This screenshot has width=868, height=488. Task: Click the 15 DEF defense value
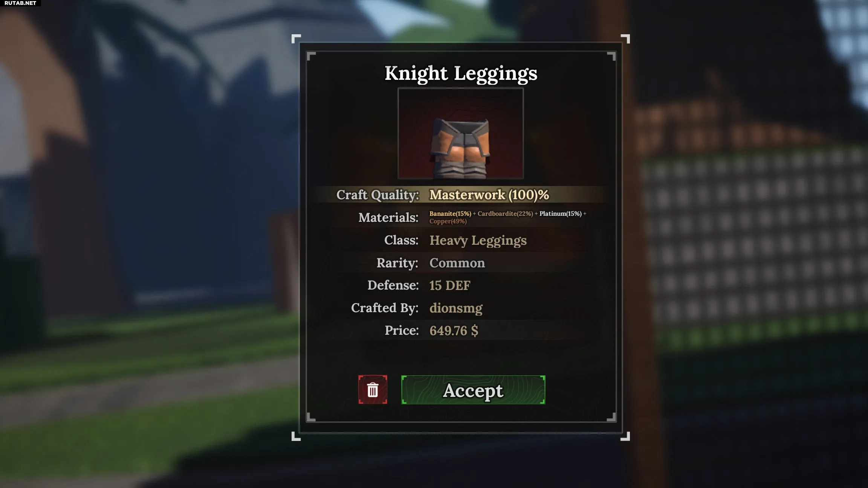coord(450,285)
